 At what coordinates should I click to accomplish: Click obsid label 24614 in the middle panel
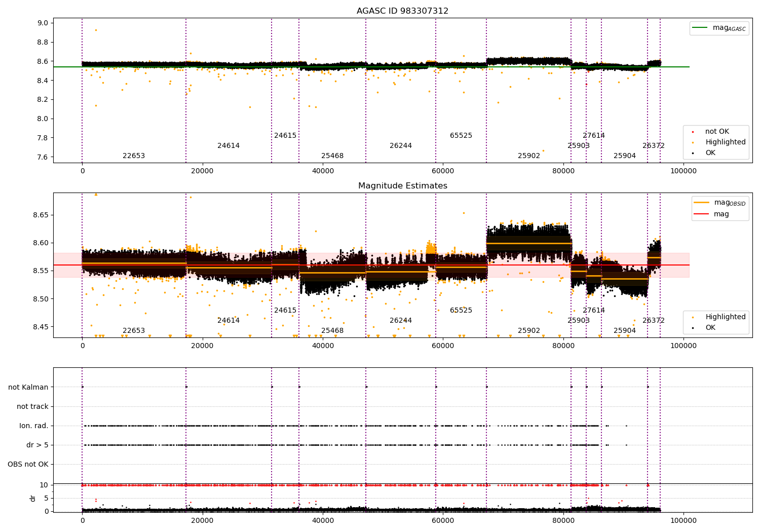(x=229, y=321)
